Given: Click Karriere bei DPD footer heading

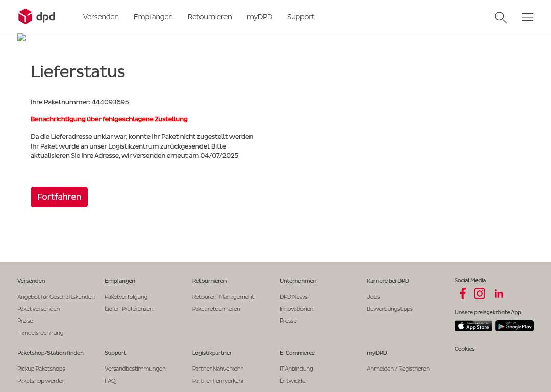Looking at the screenshot, I should [x=388, y=281].
